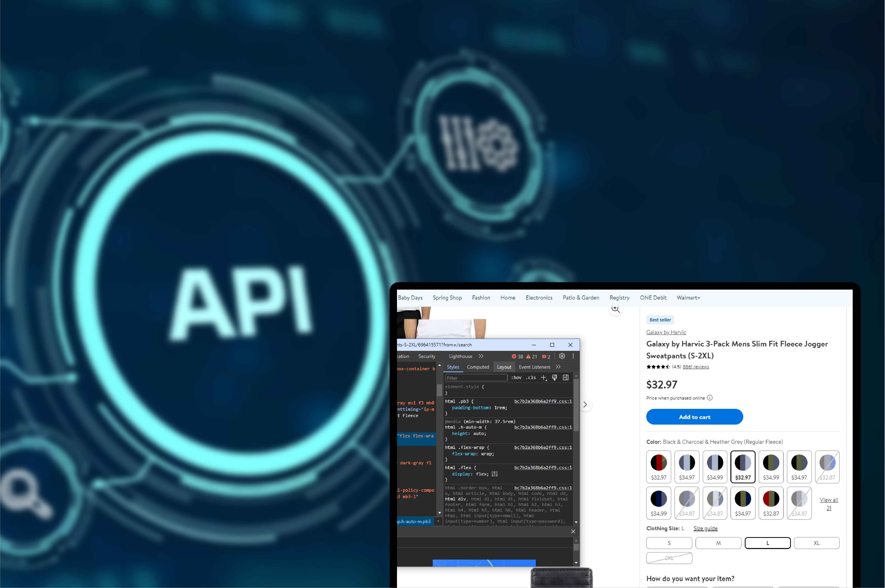Select clothing size L
This screenshot has height=588, width=885.
(x=768, y=543)
